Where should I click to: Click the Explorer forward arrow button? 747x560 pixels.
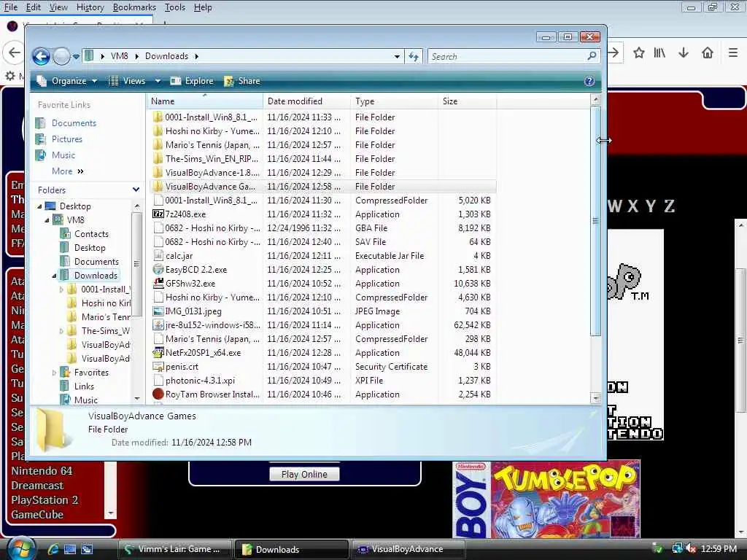pyautogui.click(x=61, y=57)
